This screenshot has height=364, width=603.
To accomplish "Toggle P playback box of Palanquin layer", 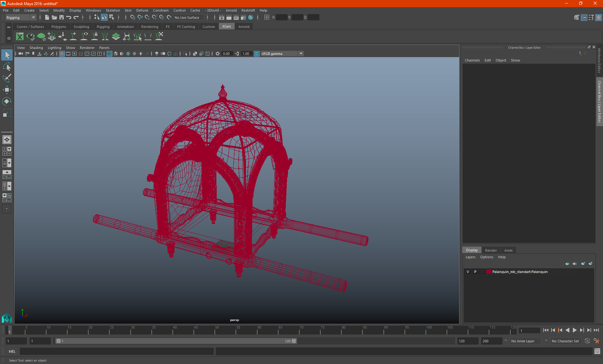I will (475, 272).
